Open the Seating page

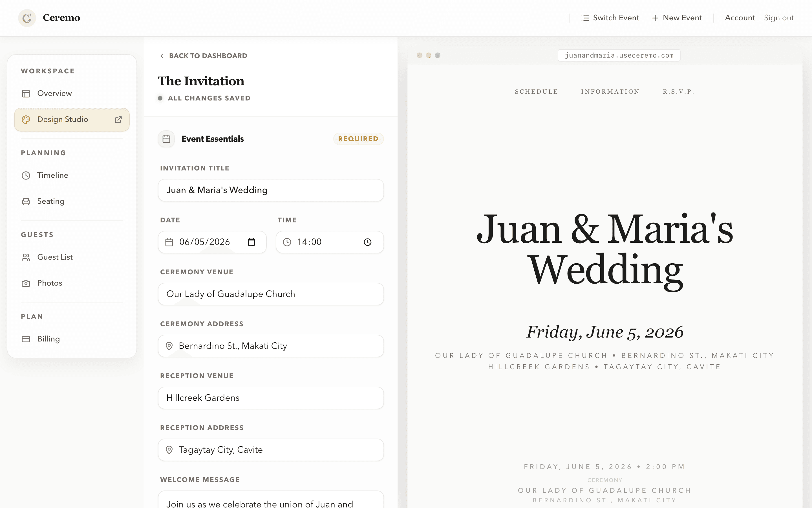tap(72, 201)
